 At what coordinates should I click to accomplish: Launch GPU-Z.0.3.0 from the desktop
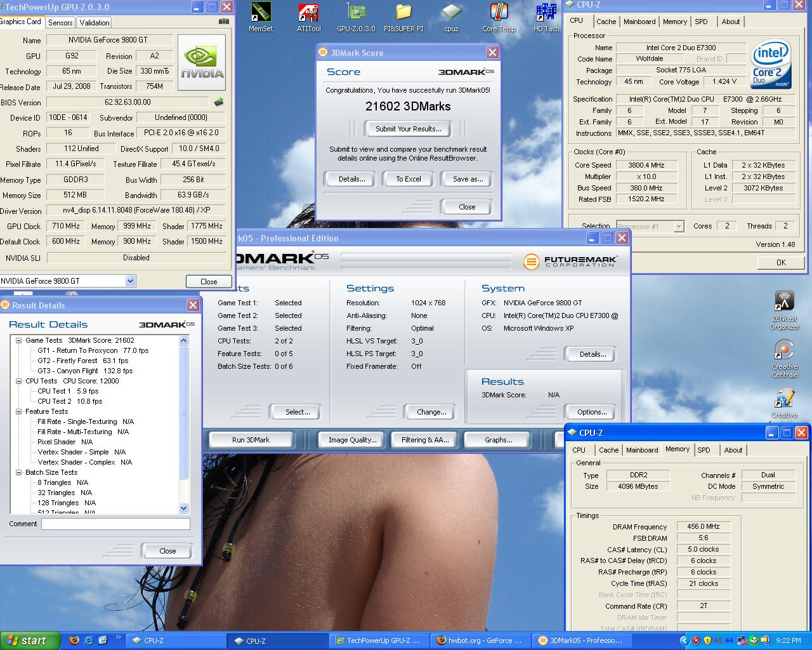coord(356,17)
